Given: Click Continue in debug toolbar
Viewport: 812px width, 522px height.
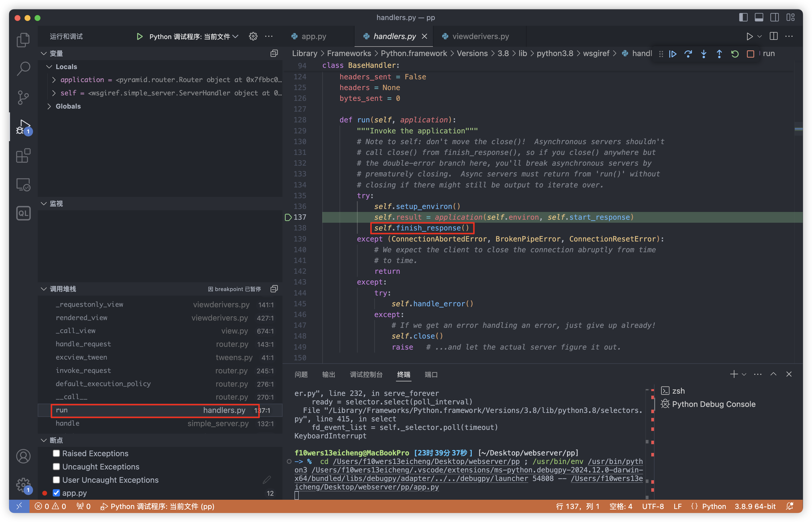Looking at the screenshot, I should coord(672,54).
